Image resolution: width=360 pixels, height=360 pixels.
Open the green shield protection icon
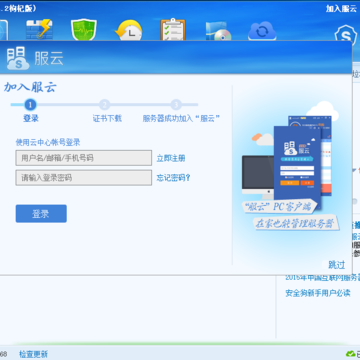click(x=84, y=29)
